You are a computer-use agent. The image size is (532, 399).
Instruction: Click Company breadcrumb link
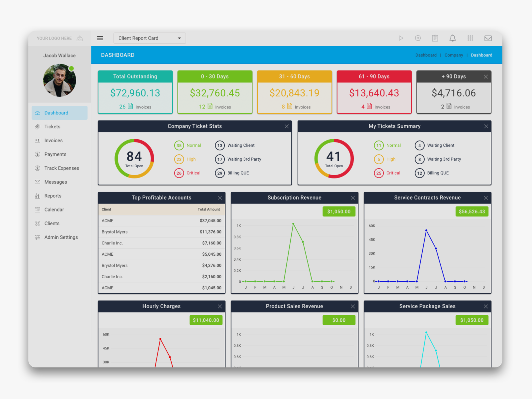pos(454,55)
